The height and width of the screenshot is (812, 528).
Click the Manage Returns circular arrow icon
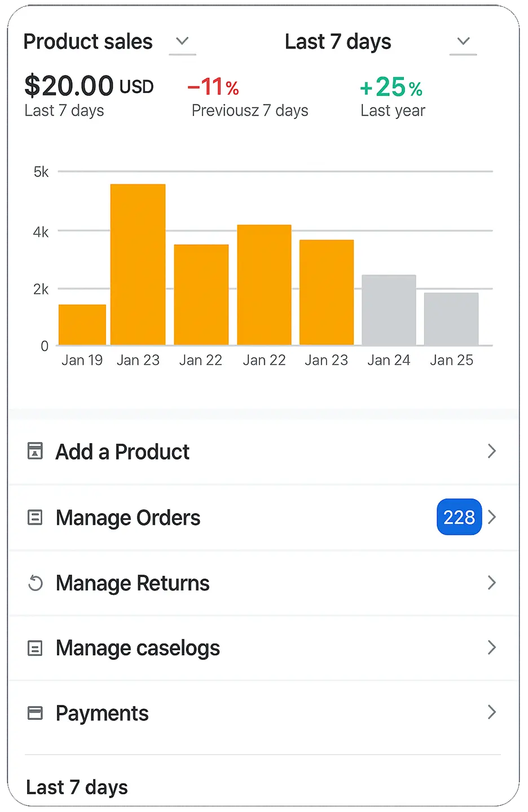[35, 582]
